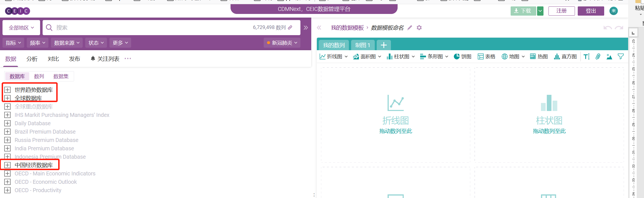Switch to the 我的数列 tab
The image size is (644, 198).
[x=334, y=45]
